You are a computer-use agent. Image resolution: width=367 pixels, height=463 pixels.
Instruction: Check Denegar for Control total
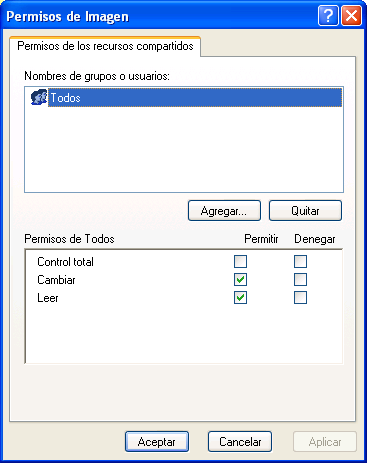point(300,262)
